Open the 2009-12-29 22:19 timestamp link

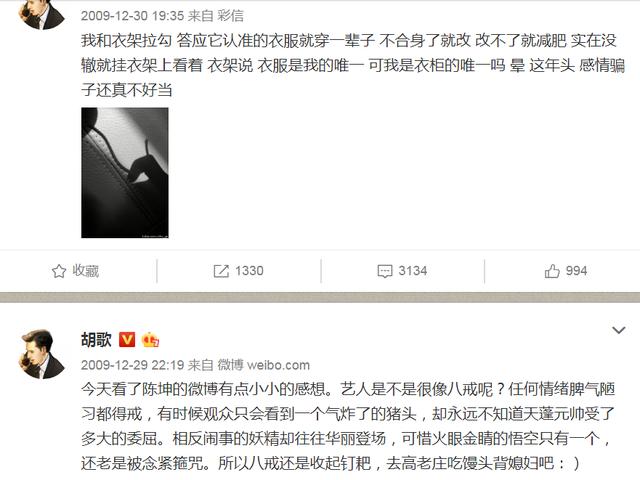133,364
